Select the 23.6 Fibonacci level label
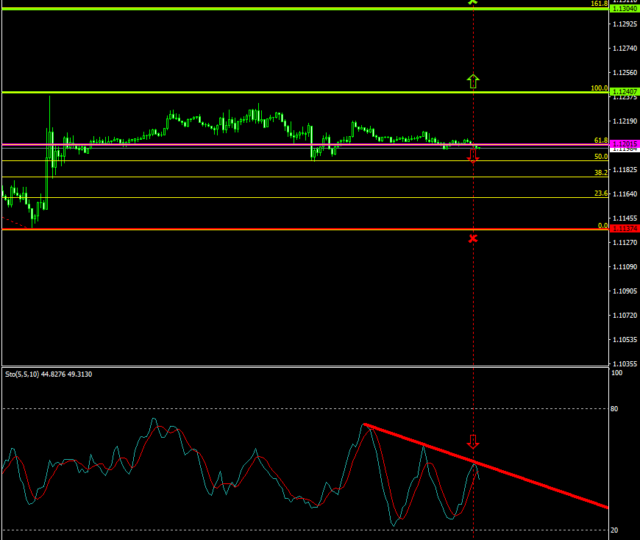 pyautogui.click(x=600, y=193)
